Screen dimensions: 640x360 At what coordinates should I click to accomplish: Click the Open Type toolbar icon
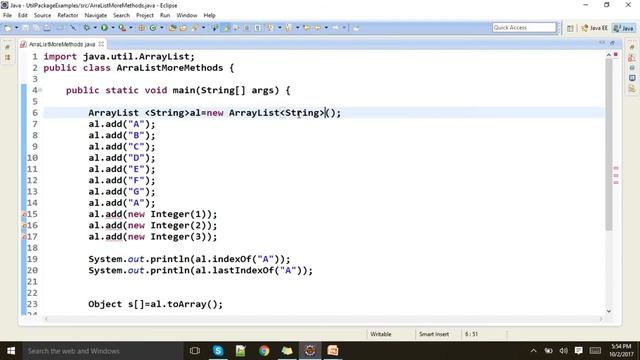tap(173, 28)
